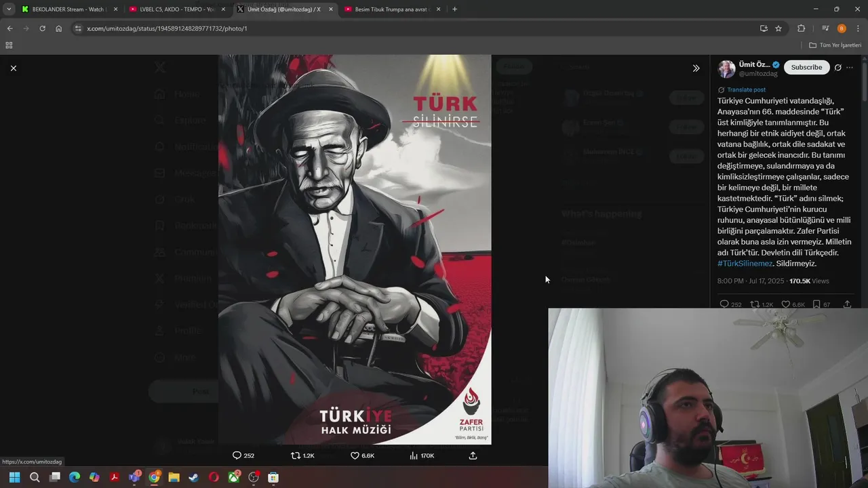868x488 pixels.
Task: Close the photo viewer with the X icon
Action: 13,68
